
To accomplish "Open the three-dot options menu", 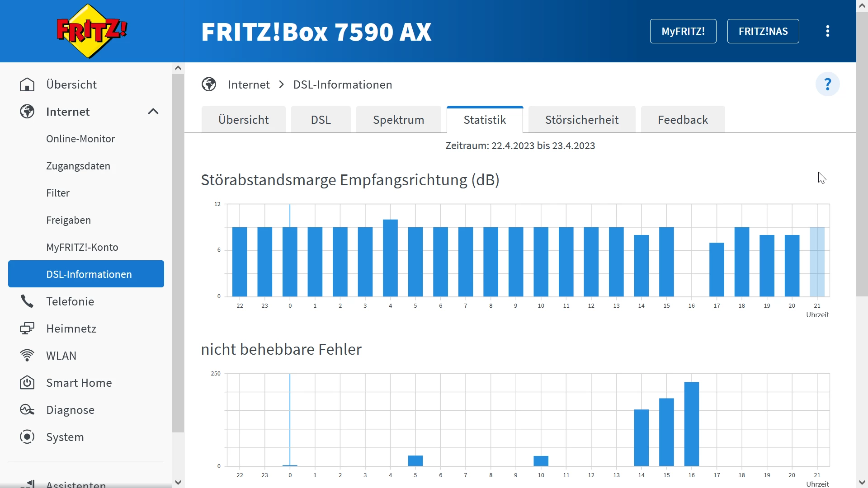I will click(x=827, y=31).
